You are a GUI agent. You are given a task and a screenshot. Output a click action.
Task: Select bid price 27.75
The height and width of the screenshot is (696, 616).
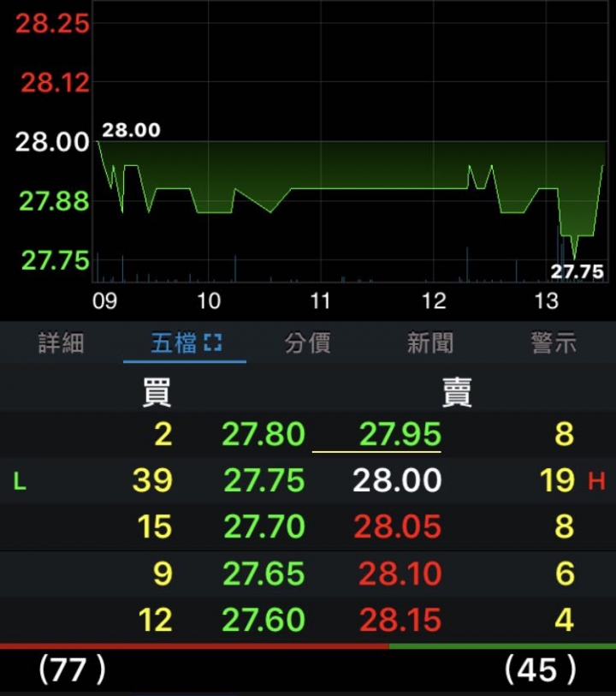point(264,480)
